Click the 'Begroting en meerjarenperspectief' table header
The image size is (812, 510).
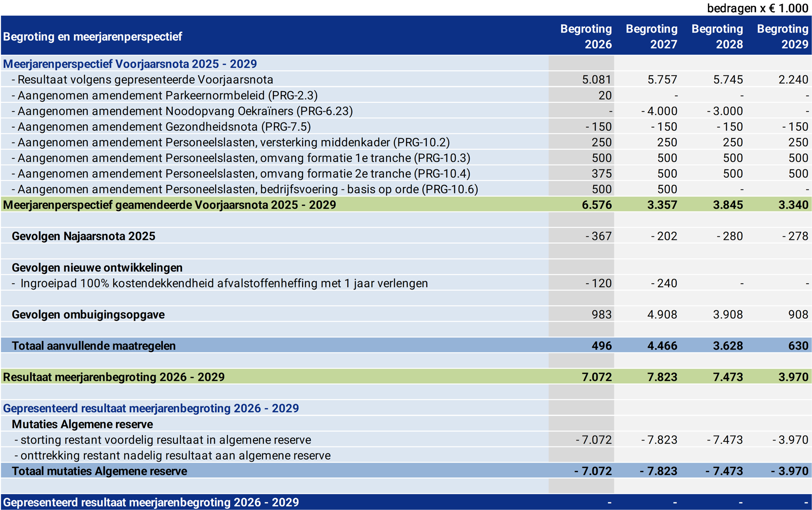(x=92, y=37)
